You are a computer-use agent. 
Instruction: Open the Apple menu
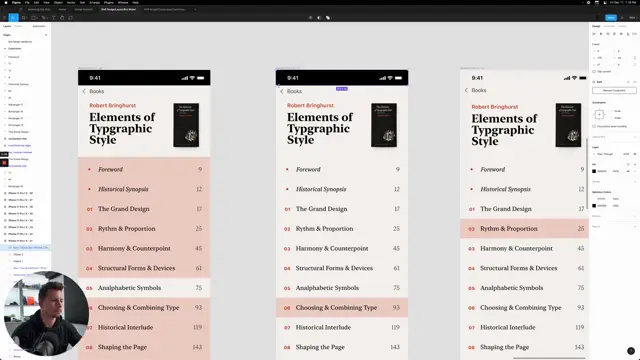6,2
